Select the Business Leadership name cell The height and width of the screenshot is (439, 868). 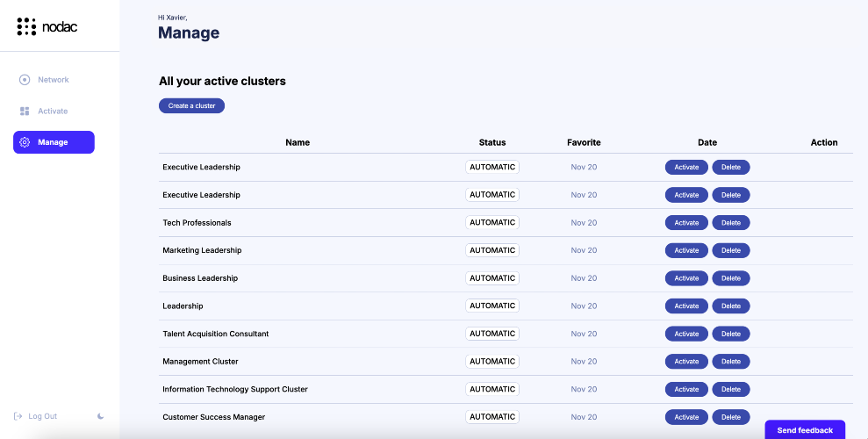coord(200,278)
